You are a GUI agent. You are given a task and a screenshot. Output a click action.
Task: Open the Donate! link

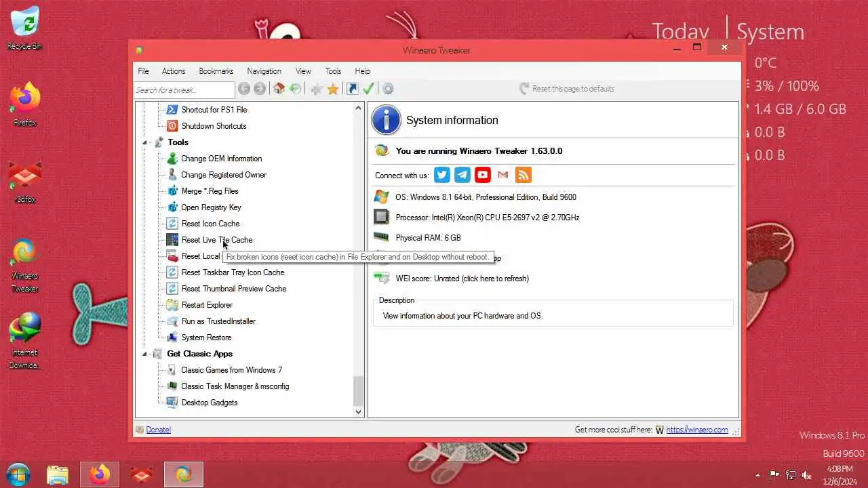158,430
